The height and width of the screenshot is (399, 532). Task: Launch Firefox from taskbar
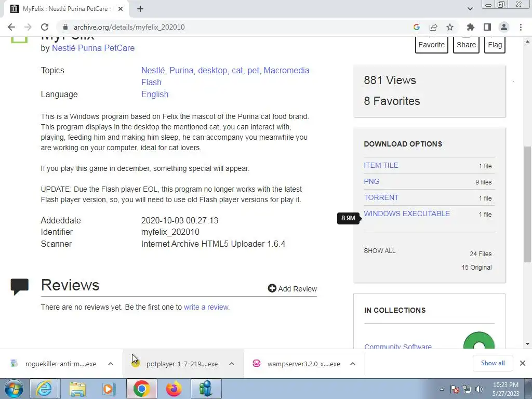174,389
